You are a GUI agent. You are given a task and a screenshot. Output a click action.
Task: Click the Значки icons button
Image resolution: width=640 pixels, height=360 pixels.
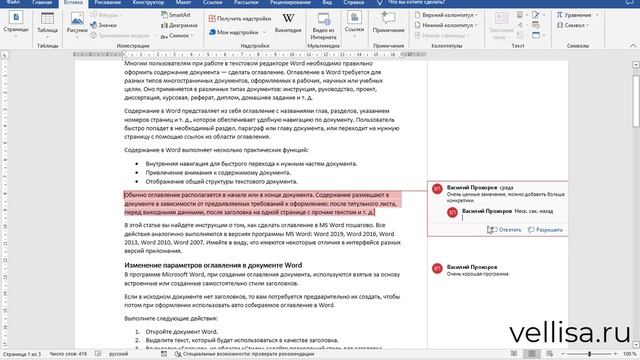point(104,25)
